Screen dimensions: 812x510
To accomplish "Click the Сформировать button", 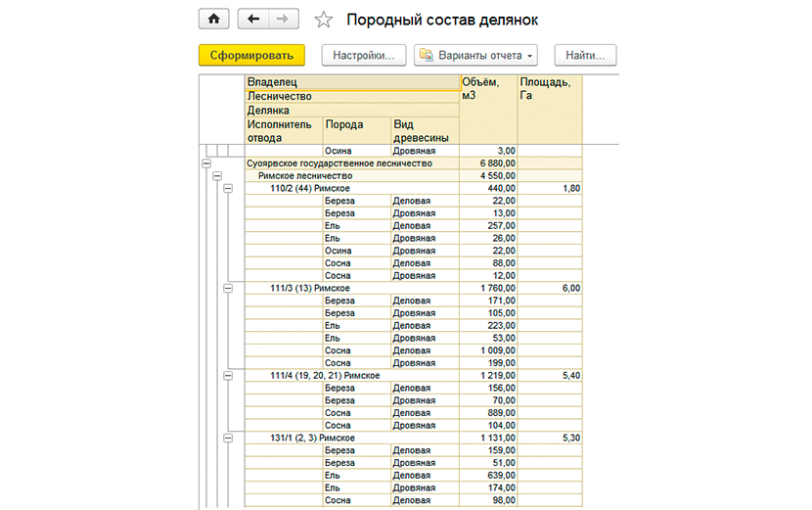I will point(251,55).
